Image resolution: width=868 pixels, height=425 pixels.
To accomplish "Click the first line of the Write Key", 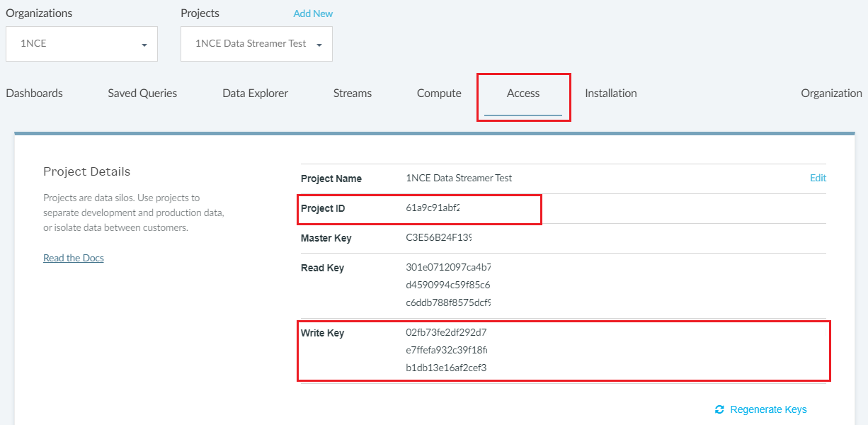I will (x=446, y=332).
